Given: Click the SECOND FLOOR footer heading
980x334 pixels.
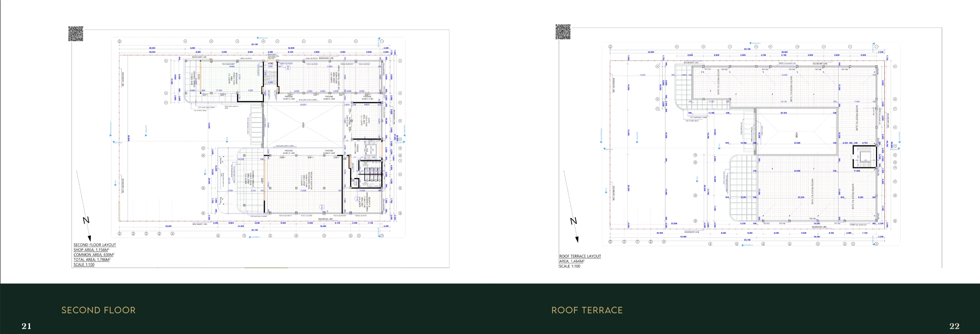Looking at the screenshot, I should pos(98,310).
